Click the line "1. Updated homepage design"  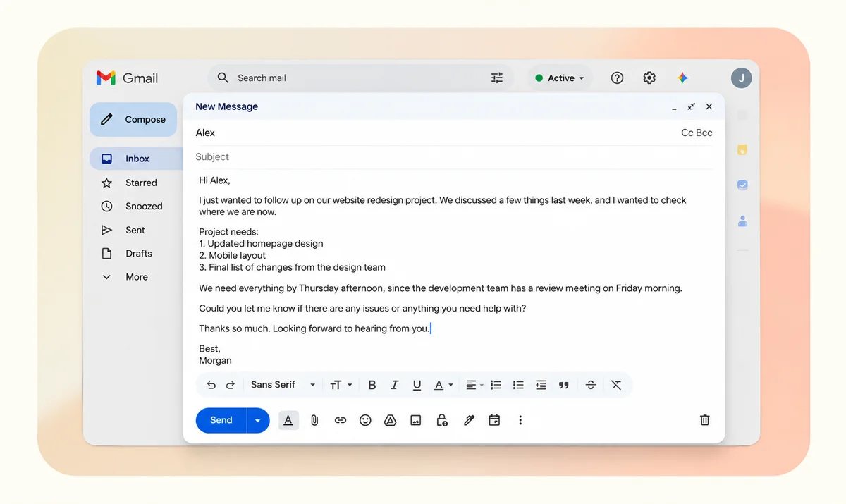[x=261, y=244]
